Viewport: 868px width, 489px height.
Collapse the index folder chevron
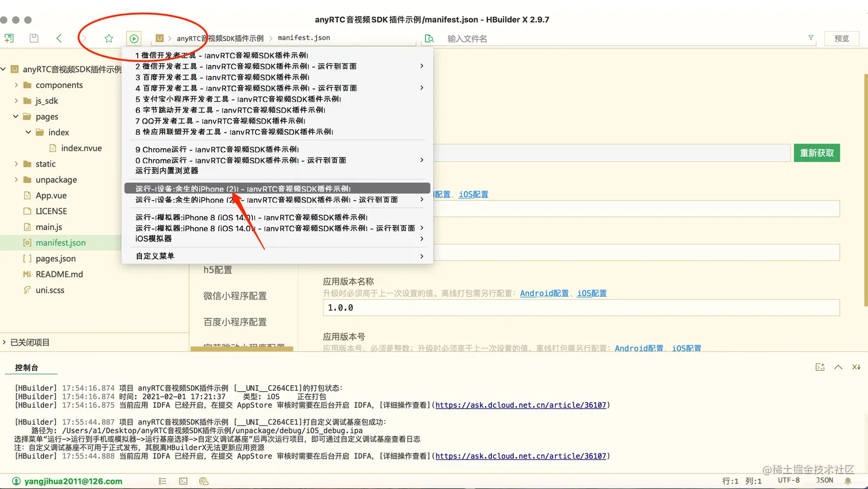(28, 132)
